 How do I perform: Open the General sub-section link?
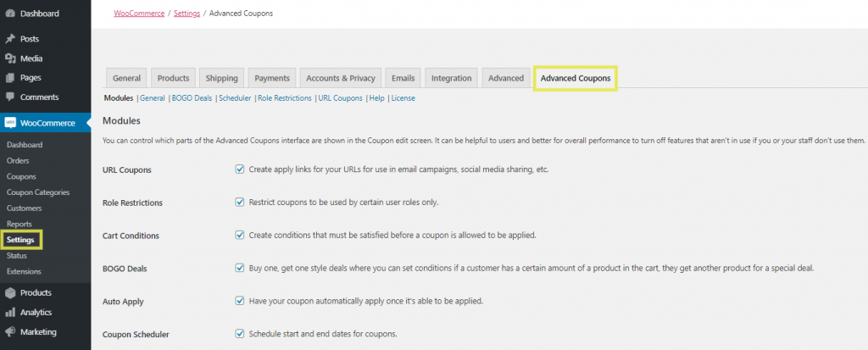click(x=153, y=98)
